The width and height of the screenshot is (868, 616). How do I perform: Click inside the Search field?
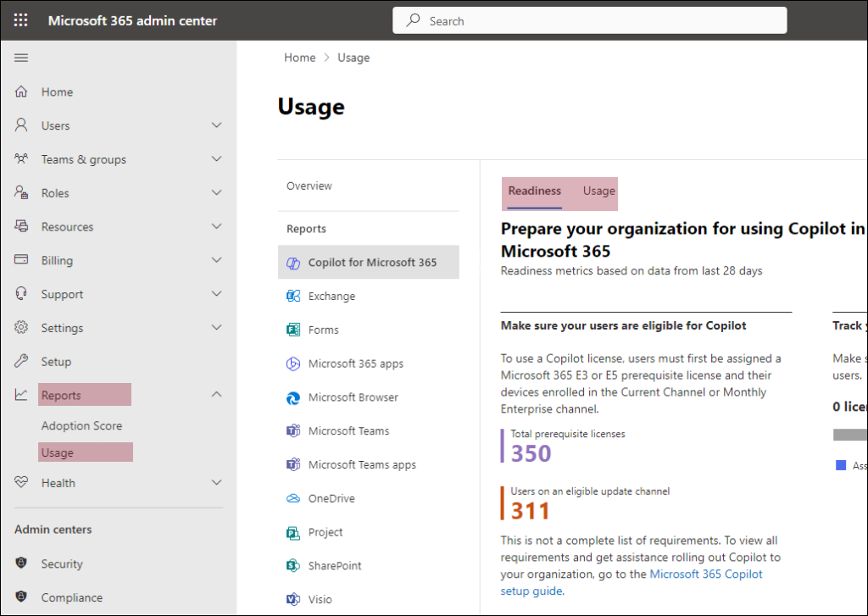coord(589,19)
